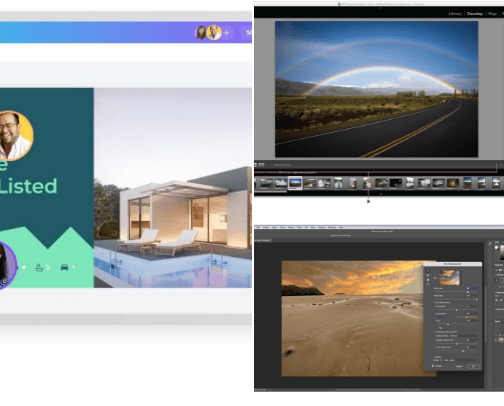Open the Image menu in Photoshop

pos(266,227)
